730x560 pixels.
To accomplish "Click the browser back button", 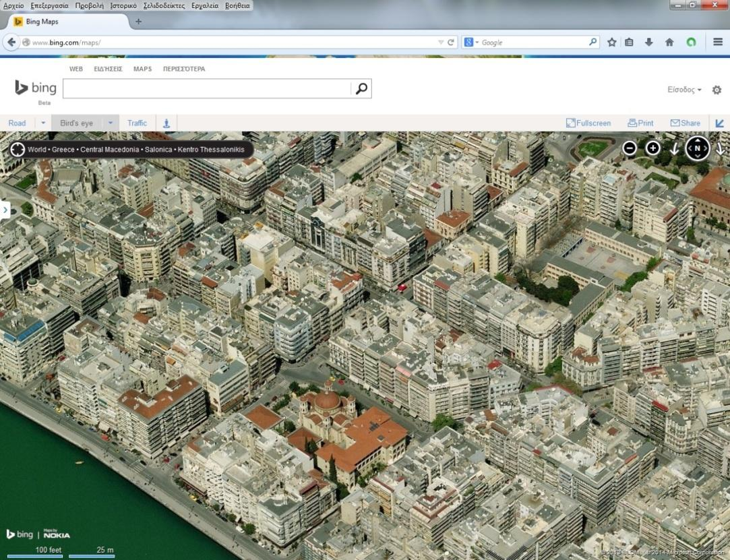I will coord(11,42).
